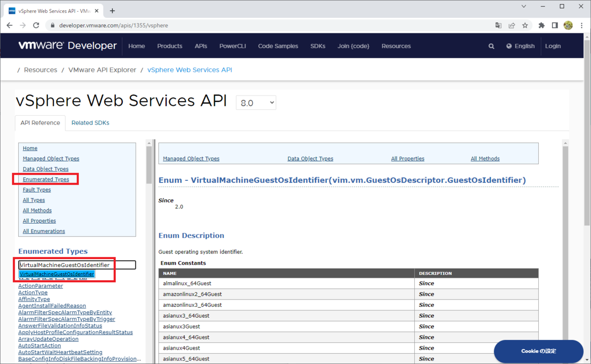The width and height of the screenshot is (591, 364).
Task: Select the VirtualMachineGuestOsIdentifier suggestion
Action: tap(57, 274)
